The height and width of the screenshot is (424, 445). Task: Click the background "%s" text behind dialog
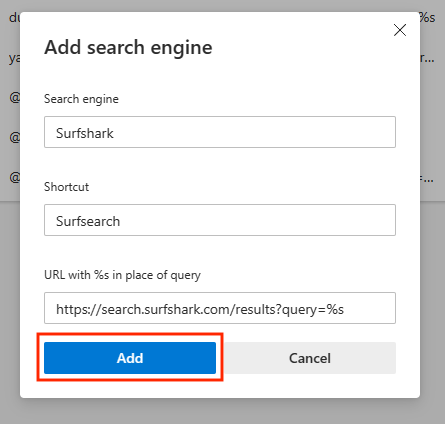point(428,17)
